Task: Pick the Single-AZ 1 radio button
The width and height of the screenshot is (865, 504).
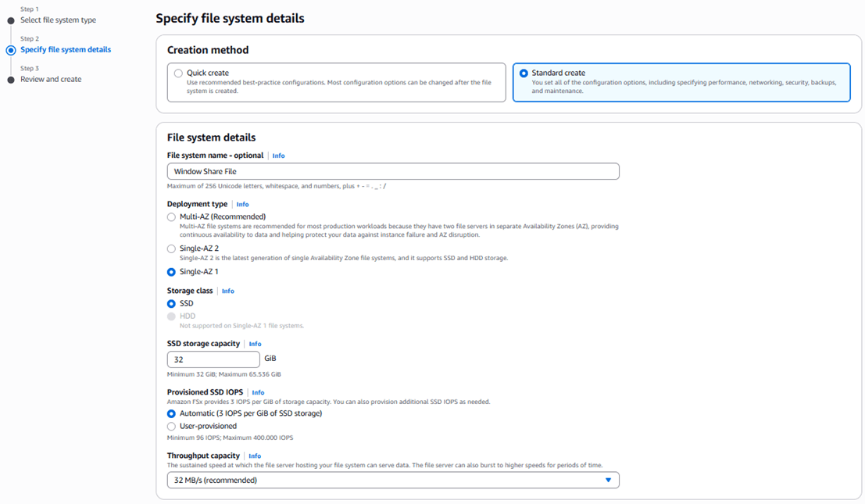Action: (x=172, y=272)
